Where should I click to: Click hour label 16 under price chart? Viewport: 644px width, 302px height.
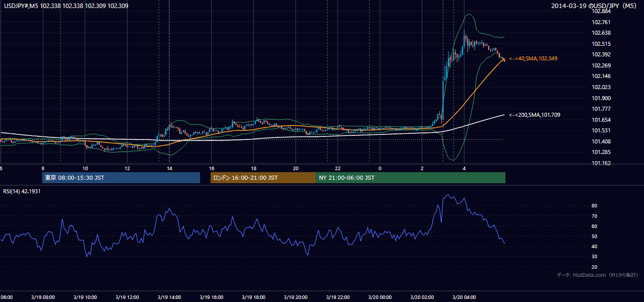212,168
